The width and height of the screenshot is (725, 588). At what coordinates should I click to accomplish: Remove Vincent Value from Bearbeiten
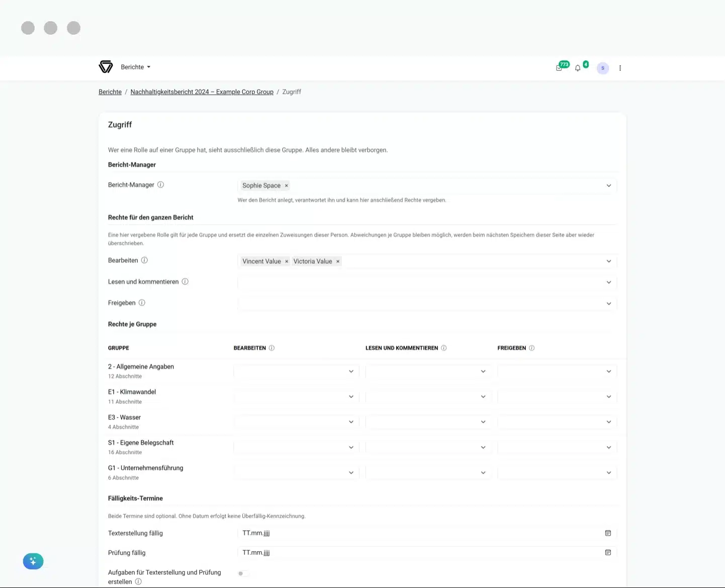[287, 261]
